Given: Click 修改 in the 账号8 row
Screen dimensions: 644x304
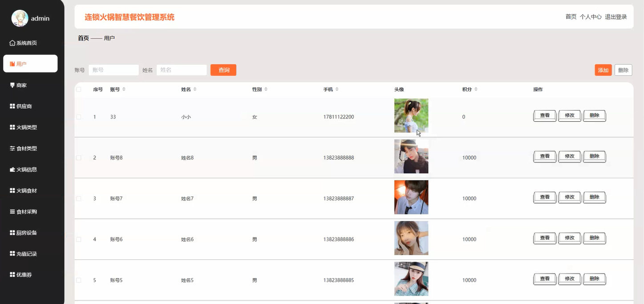Looking at the screenshot, I should point(570,157).
